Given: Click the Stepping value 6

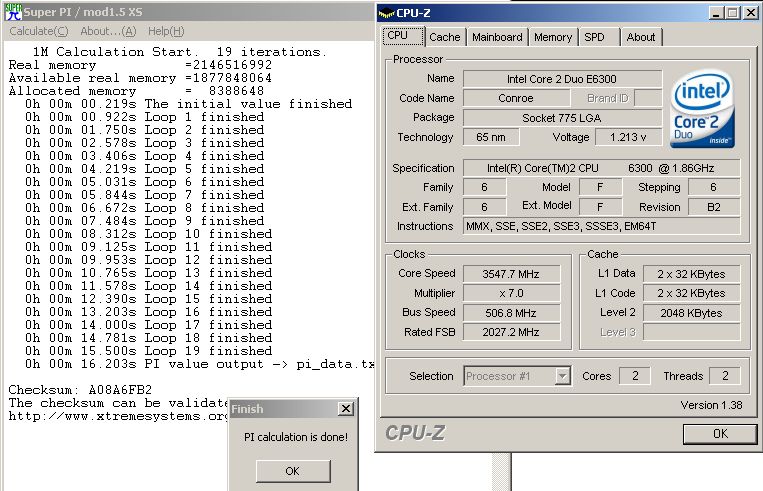Looking at the screenshot, I should point(714,187).
